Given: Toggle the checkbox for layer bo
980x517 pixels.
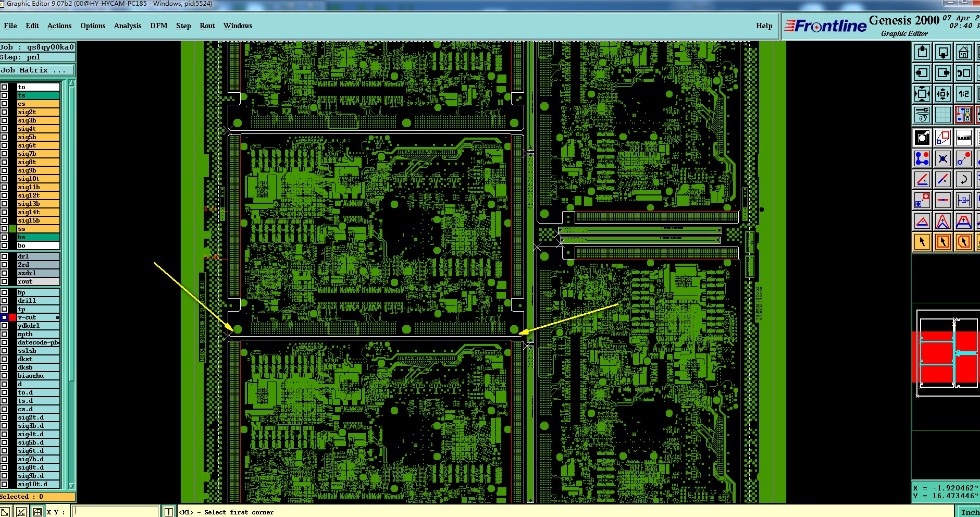Looking at the screenshot, I should tap(4, 245).
